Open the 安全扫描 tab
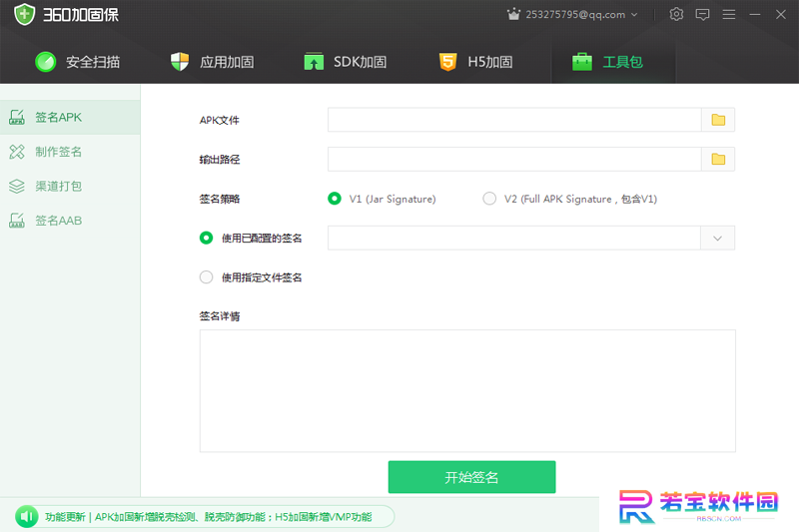This screenshot has height=532, width=799. [x=78, y=62]
